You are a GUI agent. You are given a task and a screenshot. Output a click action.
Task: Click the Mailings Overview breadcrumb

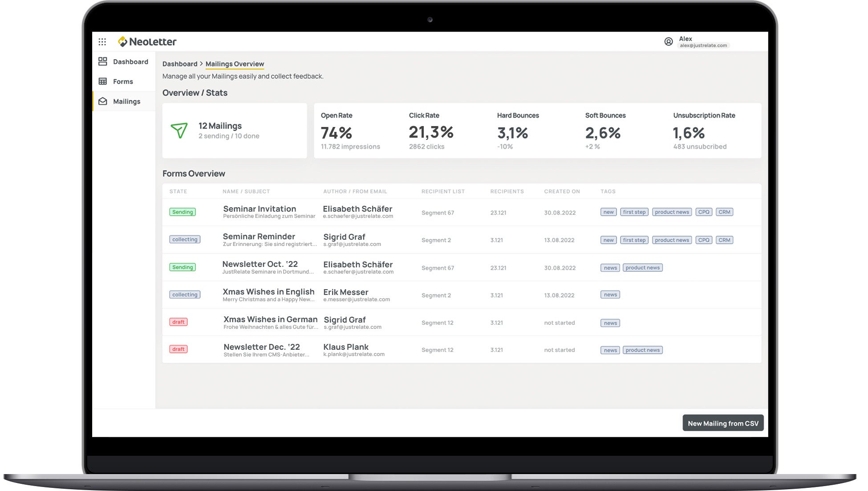click(235, 64)
